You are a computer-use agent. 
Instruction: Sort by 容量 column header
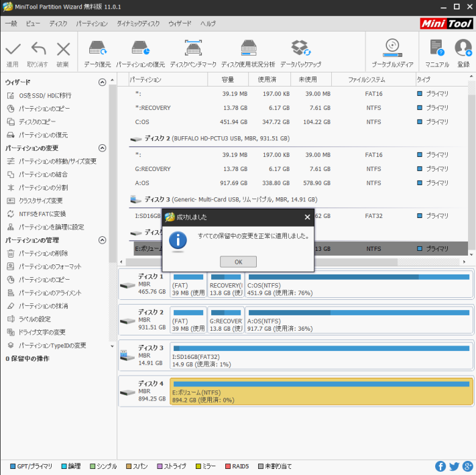tap(228, 80)
